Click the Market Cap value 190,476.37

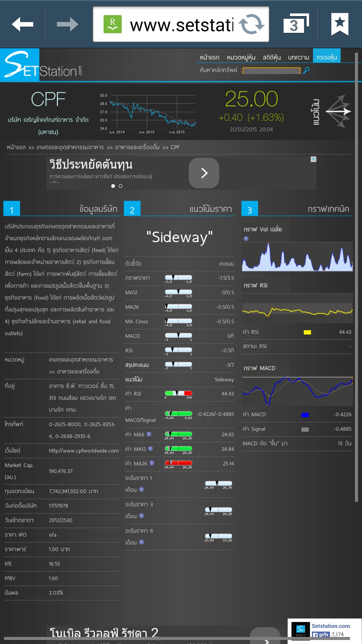click(61, 471)
